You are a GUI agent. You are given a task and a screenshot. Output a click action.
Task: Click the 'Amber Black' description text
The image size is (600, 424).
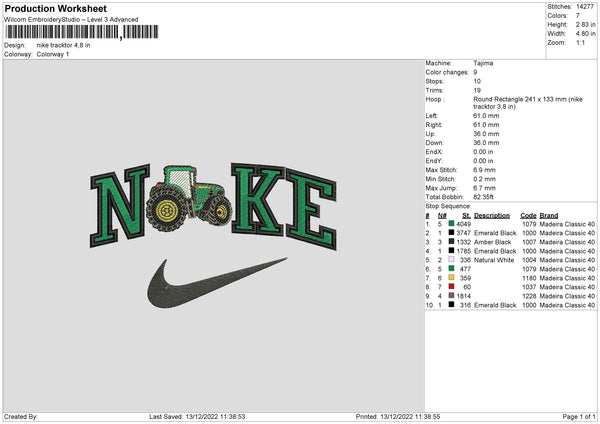[492, 242]
